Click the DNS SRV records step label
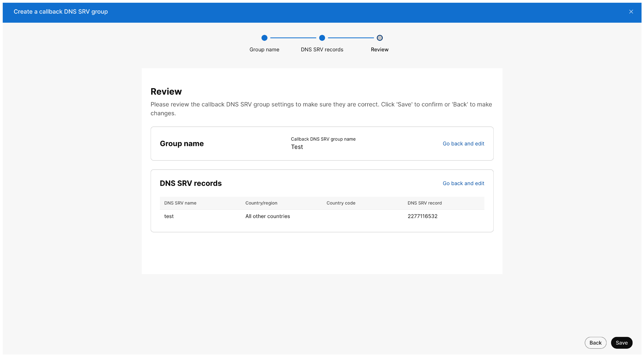Viewport: 644px width, 357px height. click(x=322, y=50)
